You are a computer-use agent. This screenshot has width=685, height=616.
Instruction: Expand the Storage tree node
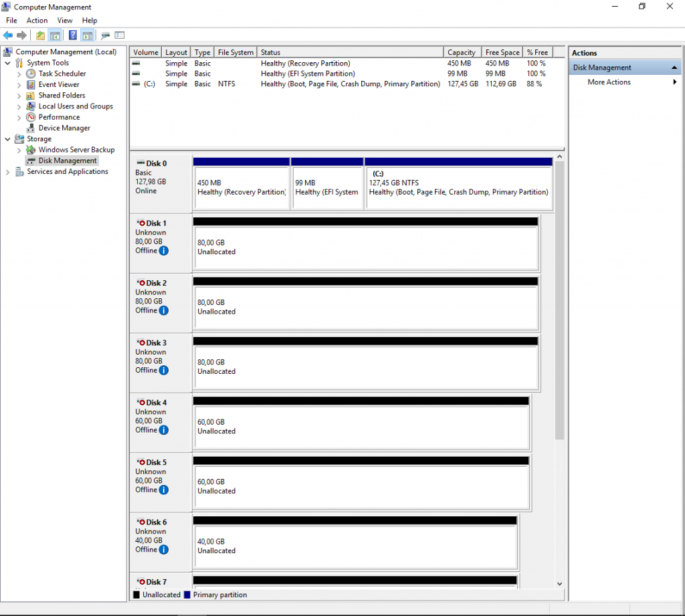7,138
